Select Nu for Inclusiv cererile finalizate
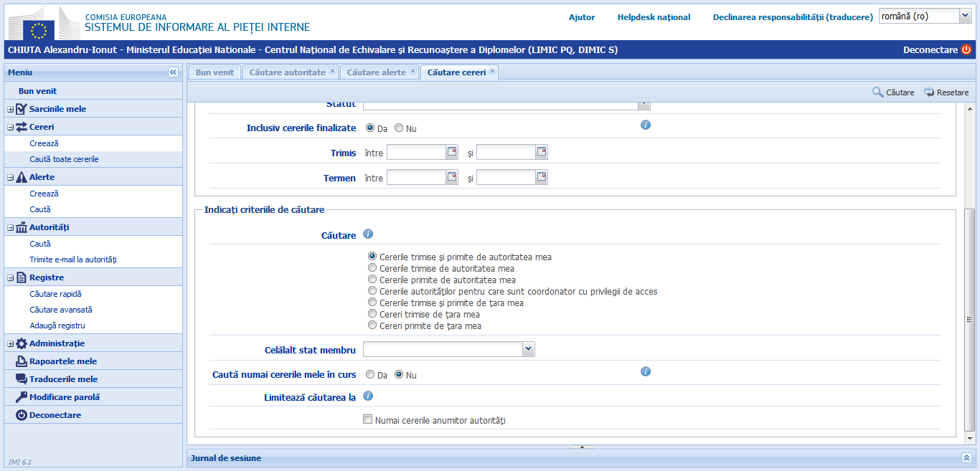The width and height of the screenshot is (980, 471). [x=399, y=128]
